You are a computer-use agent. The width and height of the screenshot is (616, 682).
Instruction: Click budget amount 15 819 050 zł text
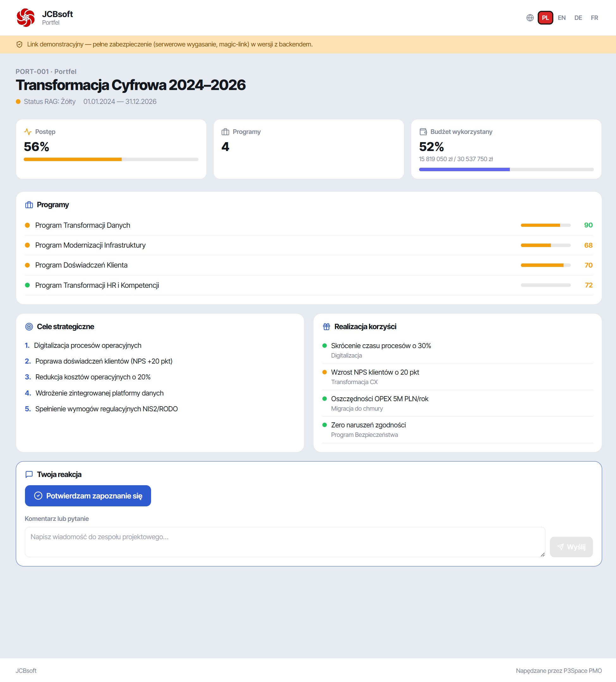(436, 159)
